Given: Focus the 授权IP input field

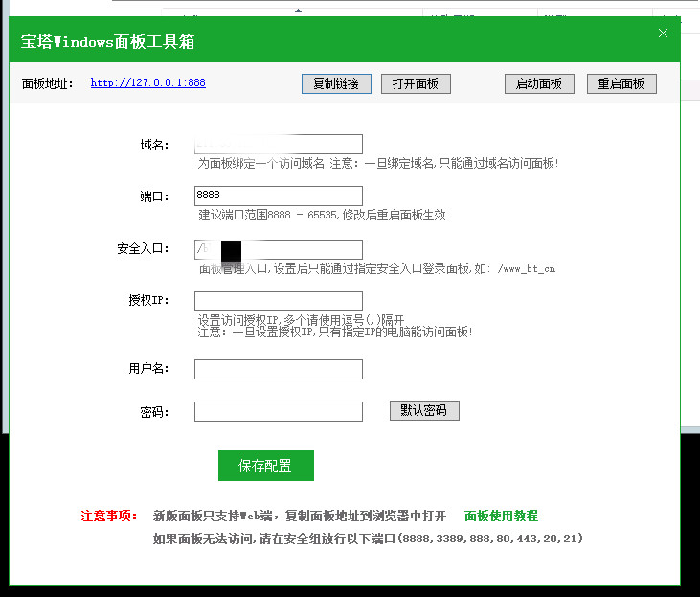Looking at the screenshot, I should point(279,301).
